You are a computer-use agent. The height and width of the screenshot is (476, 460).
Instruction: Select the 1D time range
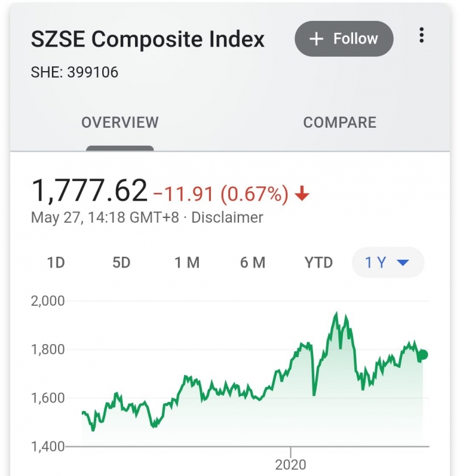pos(56,263)
